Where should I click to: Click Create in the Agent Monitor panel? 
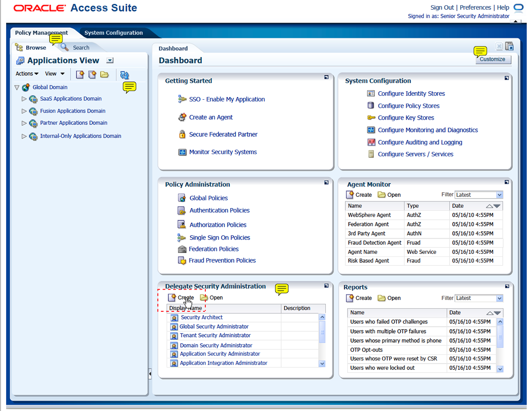[x=359, y=195]
